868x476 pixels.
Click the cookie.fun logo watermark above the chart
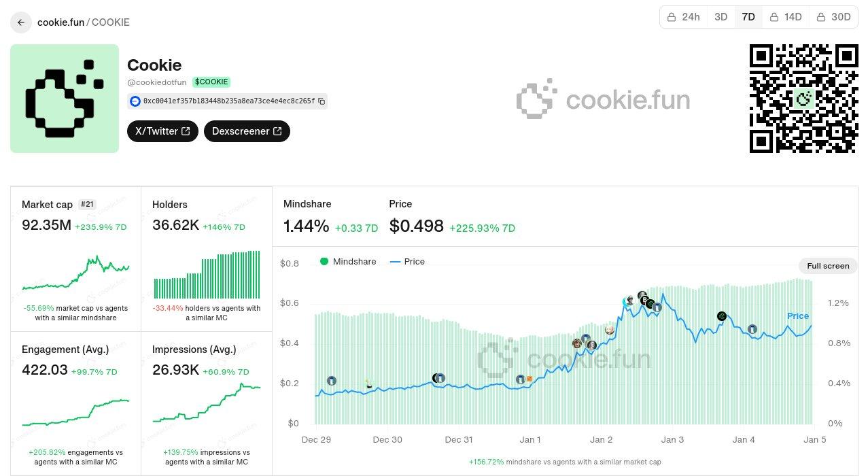pos(603,99)
